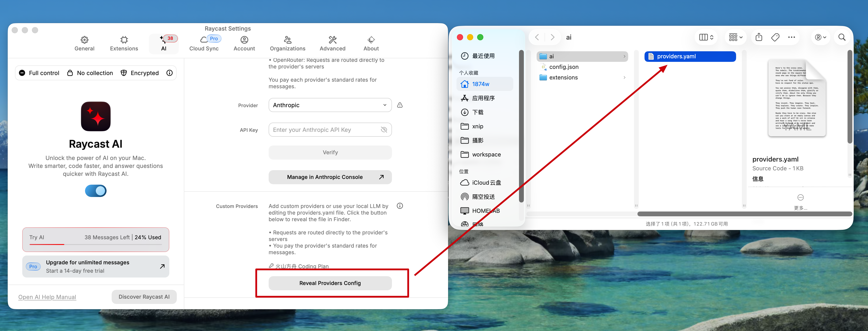868x331 pixels.
Task: Open the Extensions settings tab
Action: click(124, 43)
